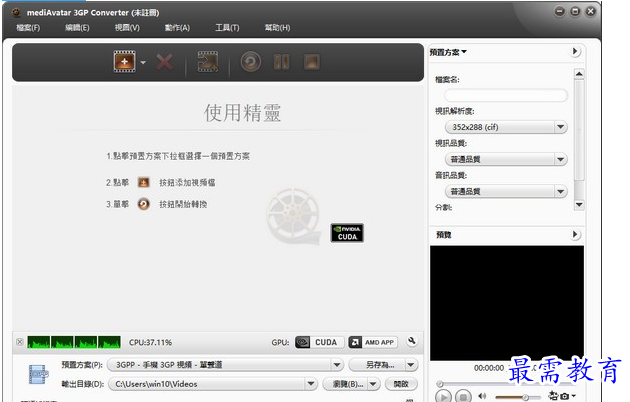Click the start convert circular icon
Viewport: 630px width, 402px height.
[x=251, y=62]
